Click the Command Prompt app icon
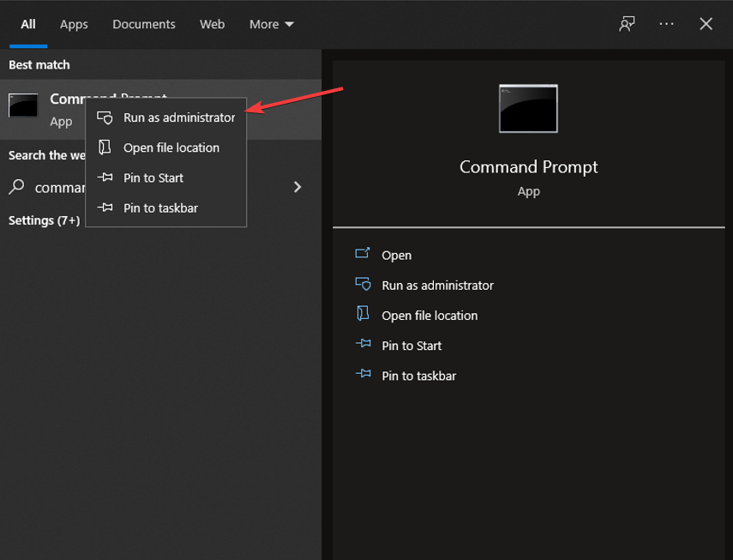This screenshot has width=733, height=560. tap(22, 105)
